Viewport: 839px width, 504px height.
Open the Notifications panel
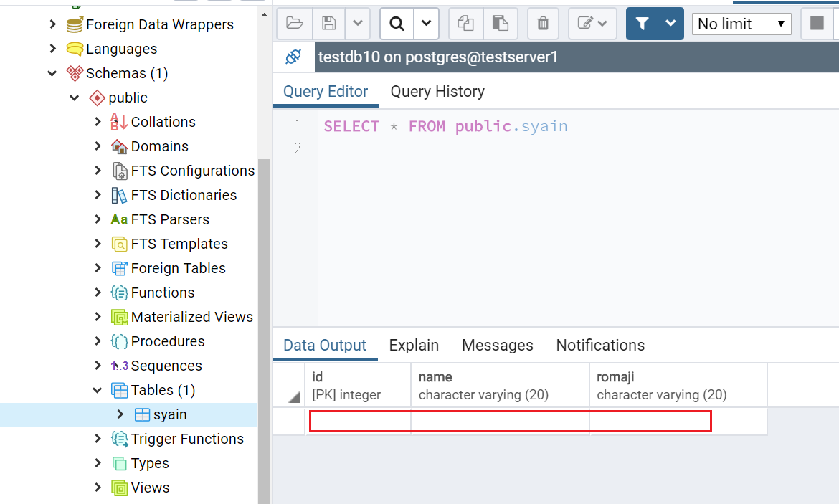tap(600, 345)
